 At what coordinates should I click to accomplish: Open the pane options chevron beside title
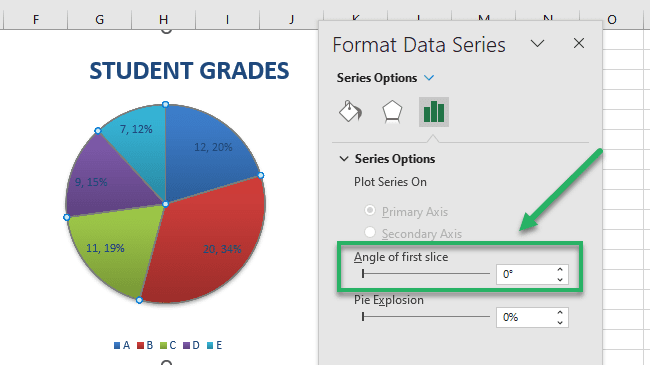click(x=538, y=44)
